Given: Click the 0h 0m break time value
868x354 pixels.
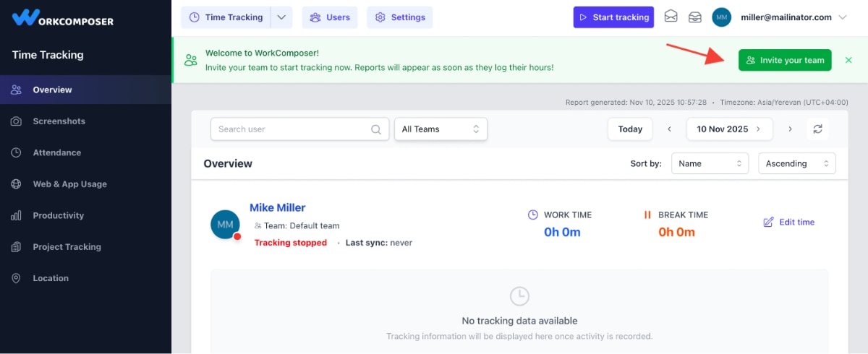Looking at the screenshot, I should tap(676, 232).
